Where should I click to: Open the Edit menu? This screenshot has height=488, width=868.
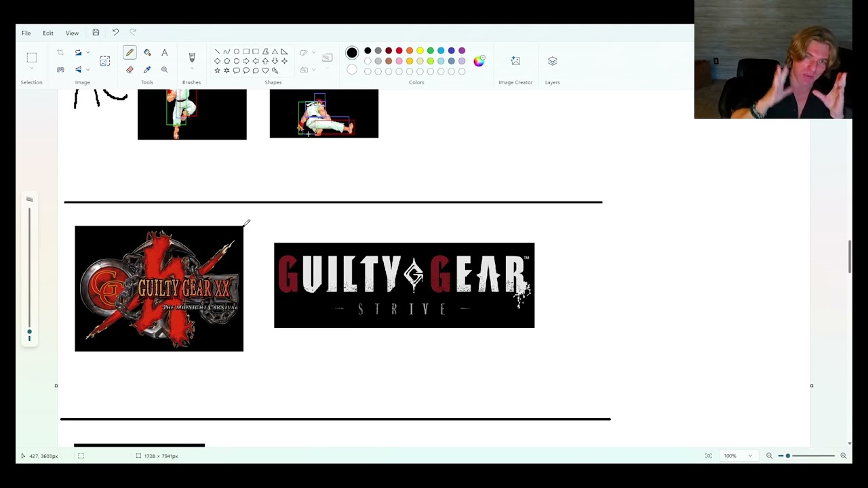tap(48, 33)
